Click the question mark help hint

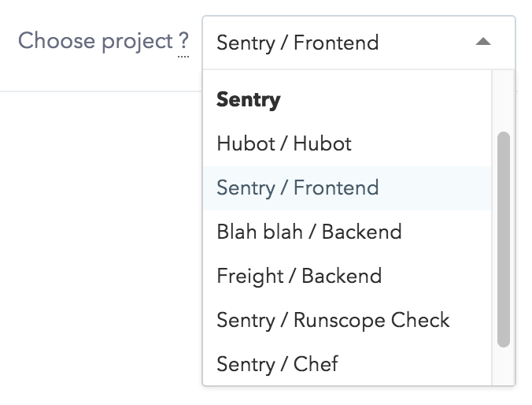183,42
